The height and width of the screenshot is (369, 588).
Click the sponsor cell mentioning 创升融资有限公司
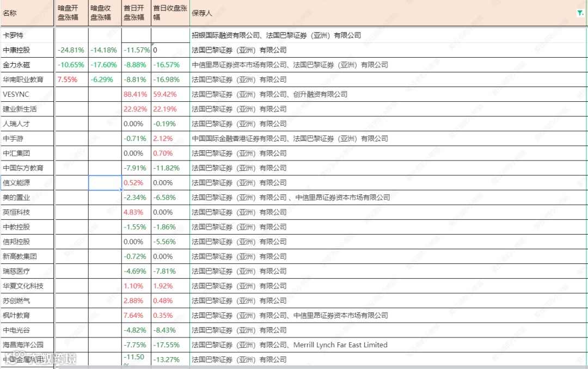pyautogui.click(x=388, y=94)
